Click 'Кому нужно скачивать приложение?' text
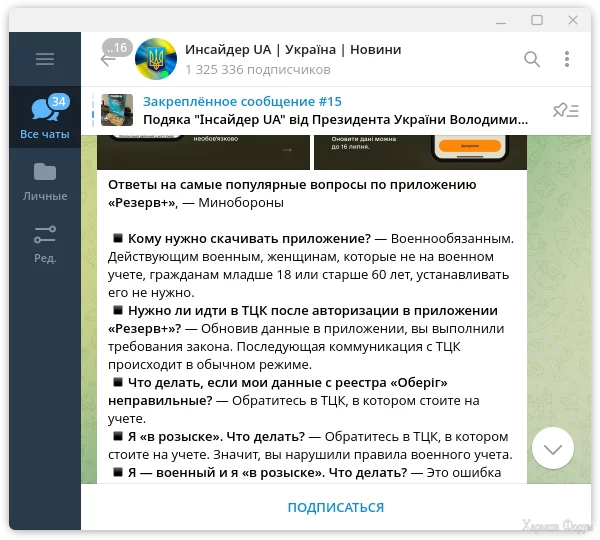The image size is (600, 540). coord(249,238)
